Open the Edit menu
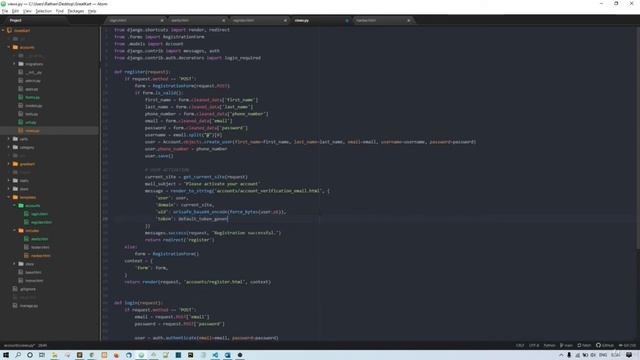Screen dimensions: 640x360 pyautogui.click(x=15, y=11)
